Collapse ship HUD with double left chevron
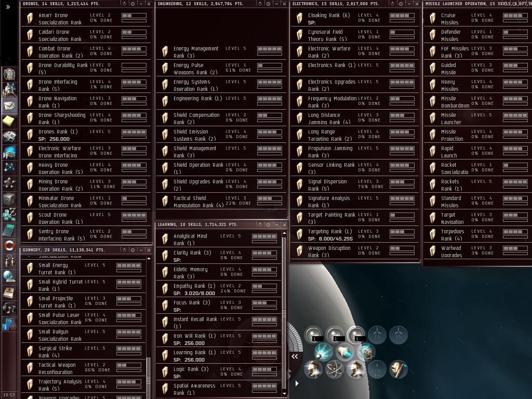 pos(295,356)
